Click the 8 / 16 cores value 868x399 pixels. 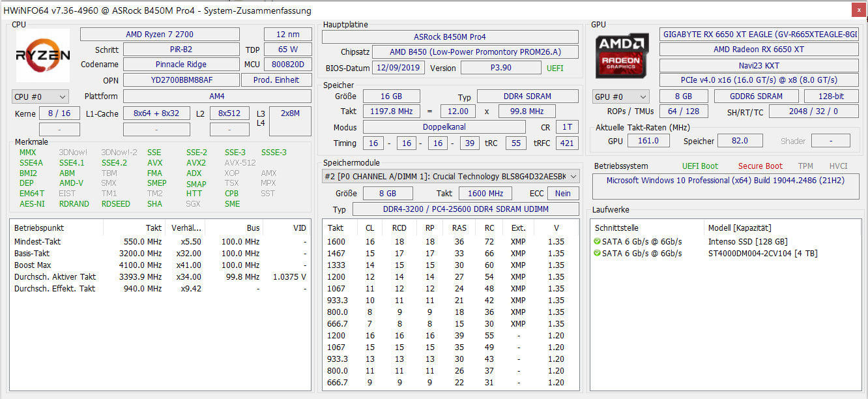pos(59,113)
